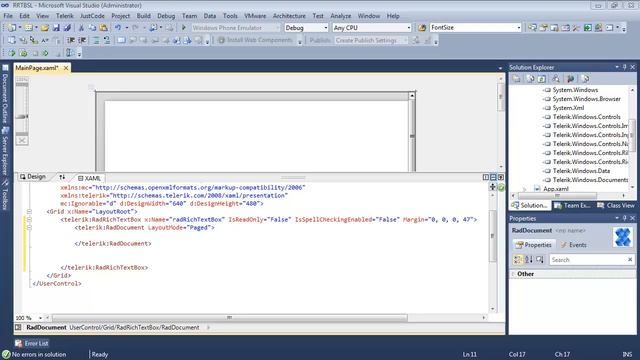Click the Open File toolbar icon

coord(45,28)
